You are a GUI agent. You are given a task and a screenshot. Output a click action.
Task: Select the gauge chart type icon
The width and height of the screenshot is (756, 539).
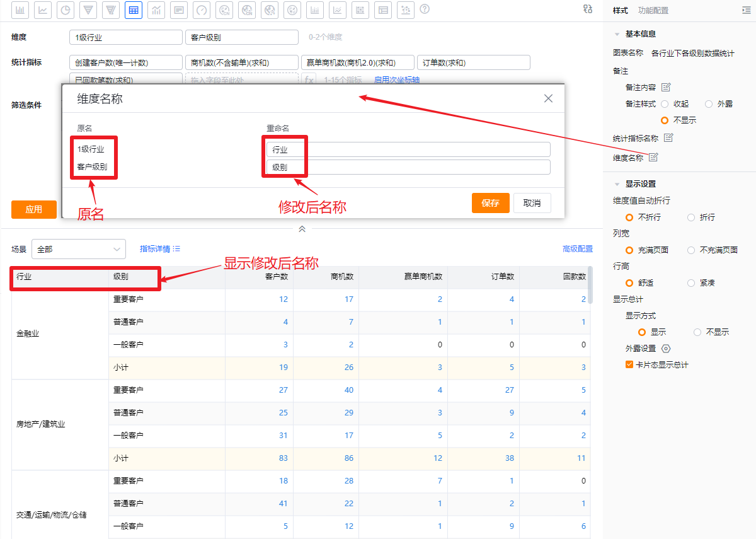point(202,10)
